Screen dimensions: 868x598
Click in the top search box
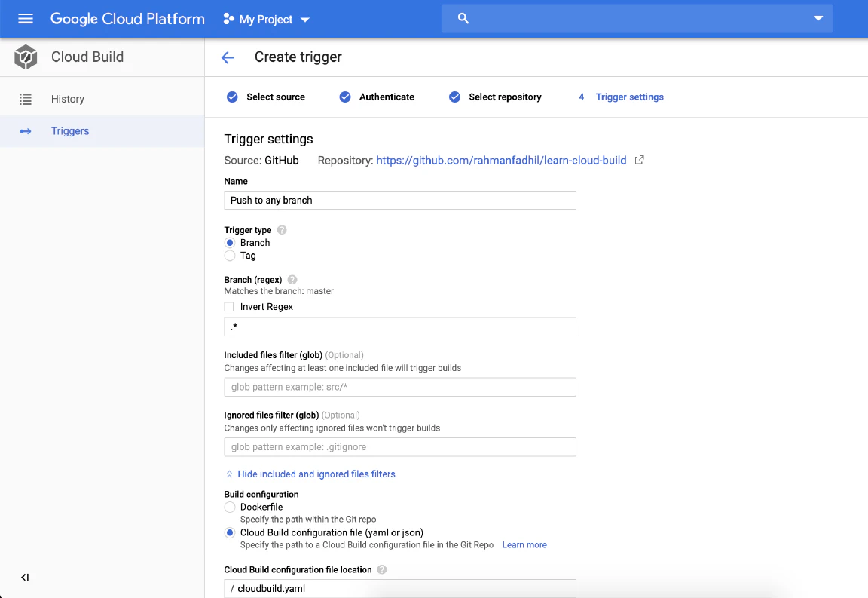637,19
